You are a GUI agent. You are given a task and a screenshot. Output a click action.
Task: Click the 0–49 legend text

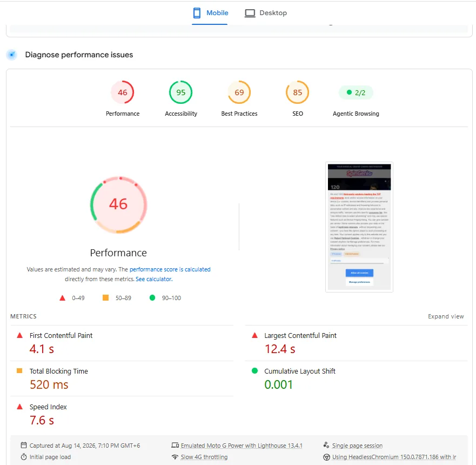pyautogui.click(x=78, y=298)
